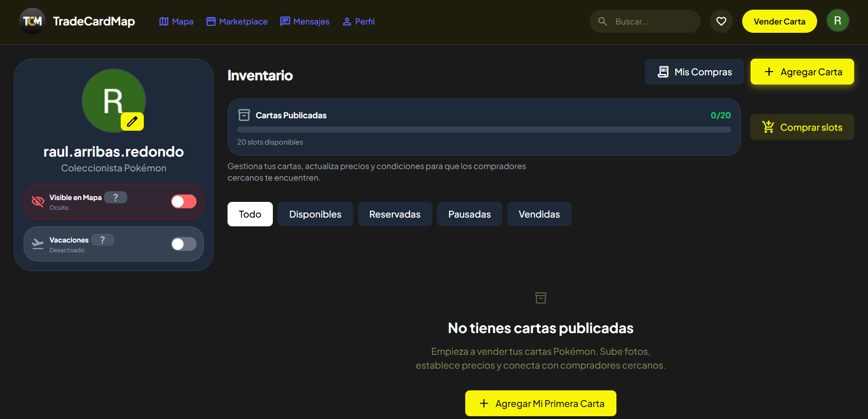Click Agregar Mi Primera Carta

pos(541,403)
